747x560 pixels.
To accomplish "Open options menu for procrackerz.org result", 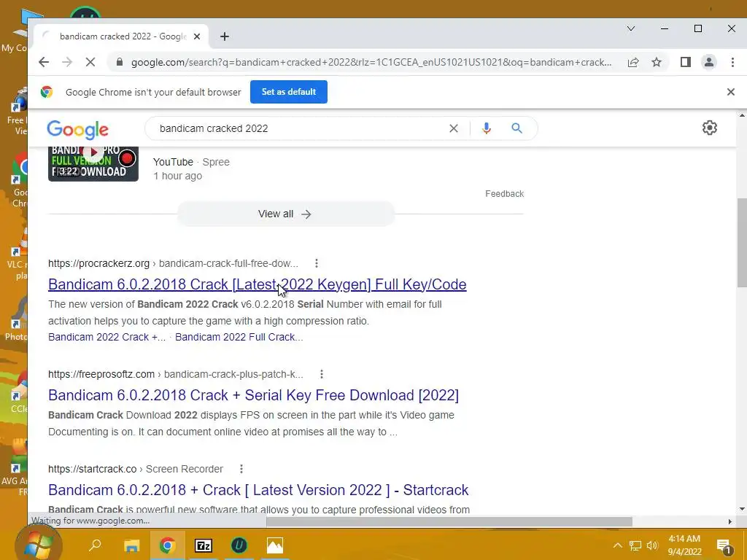I will [x=317, y=263].
